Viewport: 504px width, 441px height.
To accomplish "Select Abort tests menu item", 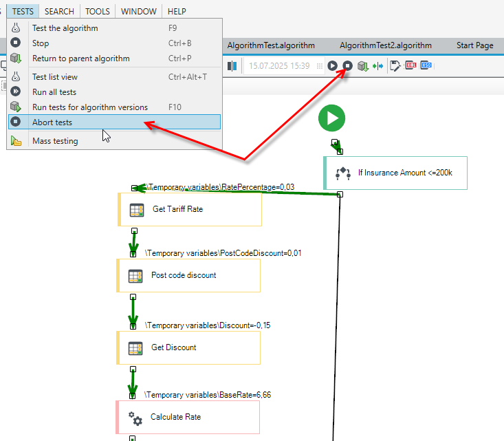I will 114,122.
